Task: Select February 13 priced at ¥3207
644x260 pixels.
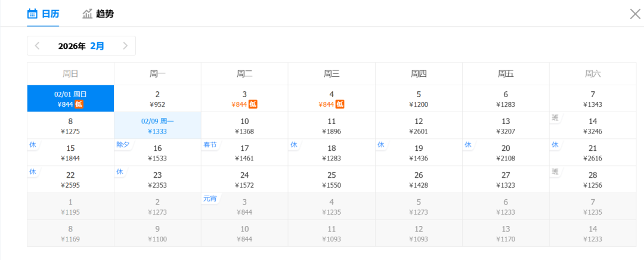Action: pyautogui.click(x=506, y=126)
